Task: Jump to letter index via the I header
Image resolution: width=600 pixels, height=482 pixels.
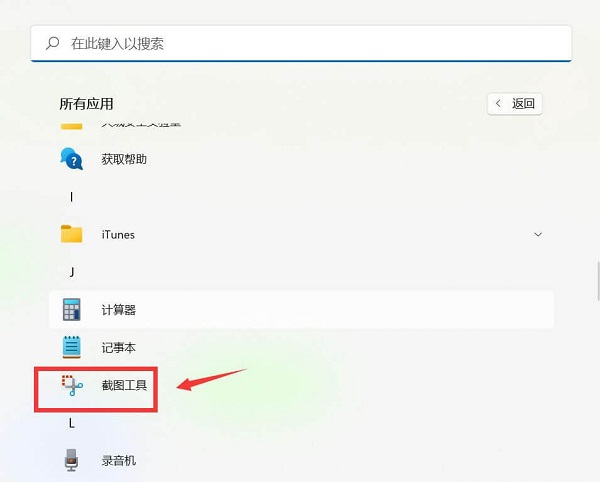Action: (71, 197)
